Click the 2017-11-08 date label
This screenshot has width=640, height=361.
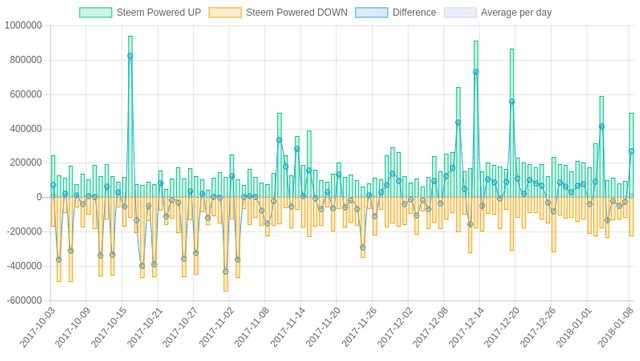coord(251,328)
